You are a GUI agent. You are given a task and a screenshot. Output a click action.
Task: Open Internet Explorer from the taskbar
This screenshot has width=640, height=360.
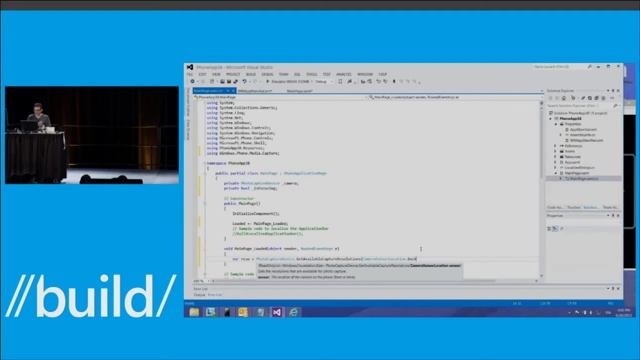(293, 312)
